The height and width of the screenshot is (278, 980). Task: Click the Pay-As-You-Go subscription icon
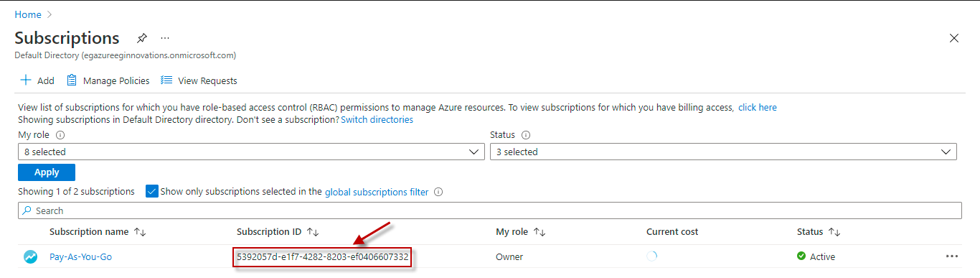coord(30,256)
